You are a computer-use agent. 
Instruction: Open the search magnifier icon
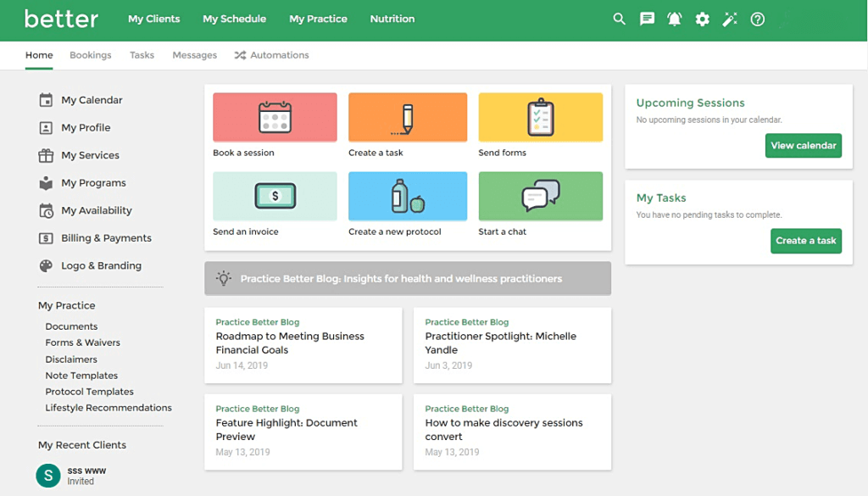tap(619, 20)
